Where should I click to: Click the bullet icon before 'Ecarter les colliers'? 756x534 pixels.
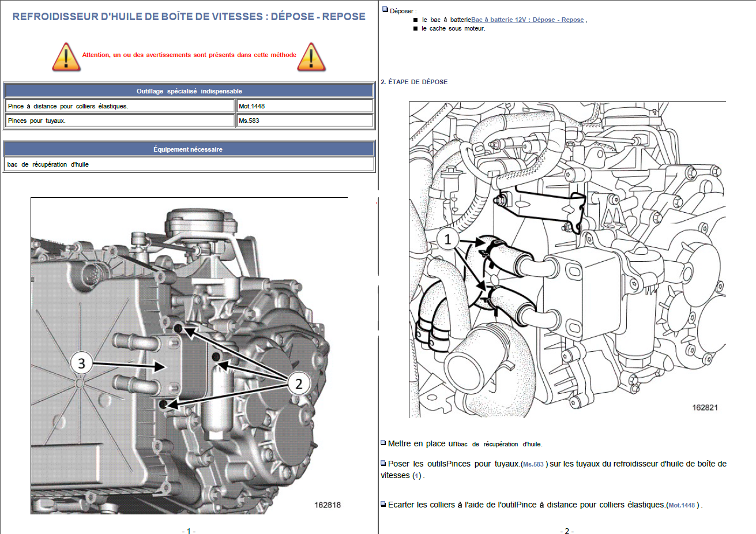click(383, 504)
